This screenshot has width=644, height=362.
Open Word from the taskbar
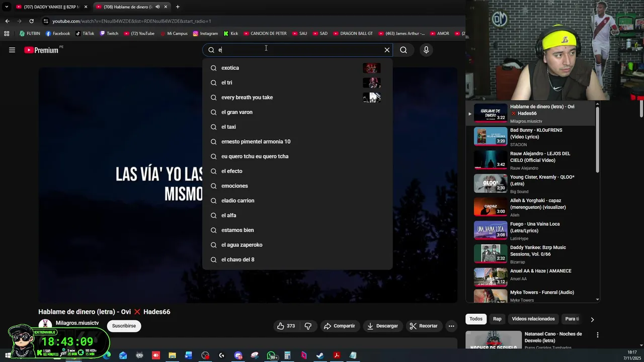point(189,355)
